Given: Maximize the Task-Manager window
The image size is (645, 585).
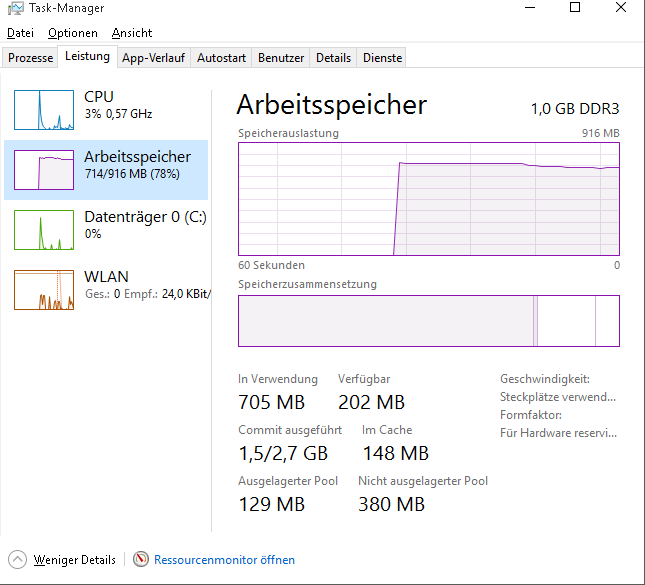Looking at the screenshot, I should click(575, 8).
